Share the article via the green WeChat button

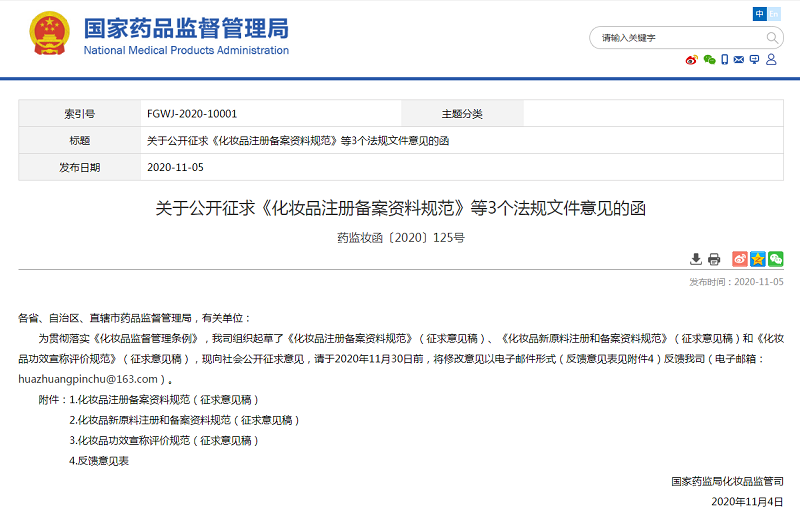(776, 259)
